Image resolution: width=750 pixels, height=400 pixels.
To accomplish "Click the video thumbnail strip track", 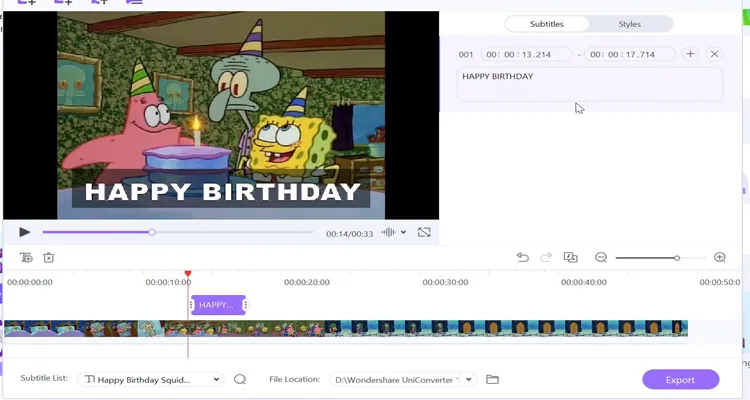I will coord(346,328).
